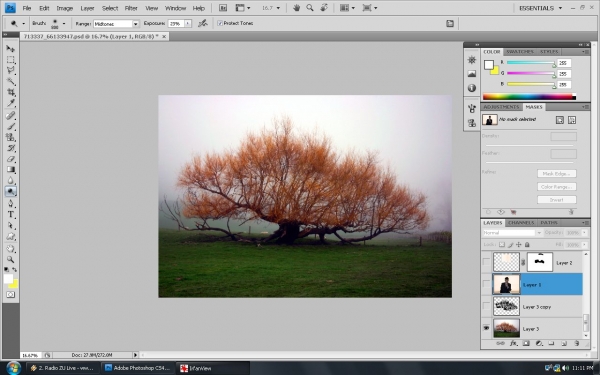Open the Exposure slider arrow
The height and width of the screenshot is (375, 600).
(188, 23)
